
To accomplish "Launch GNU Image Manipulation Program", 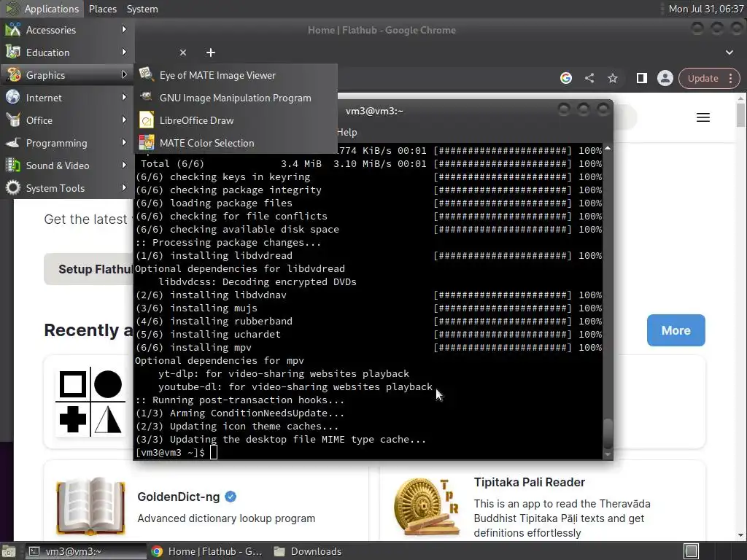I will coord(236,98).
